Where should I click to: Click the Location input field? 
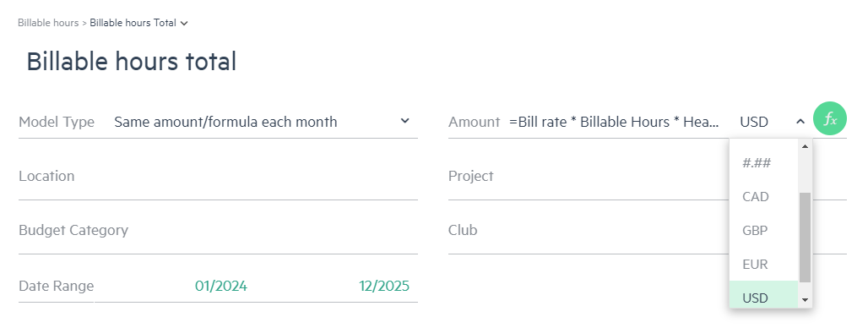(x=218, y=177)
